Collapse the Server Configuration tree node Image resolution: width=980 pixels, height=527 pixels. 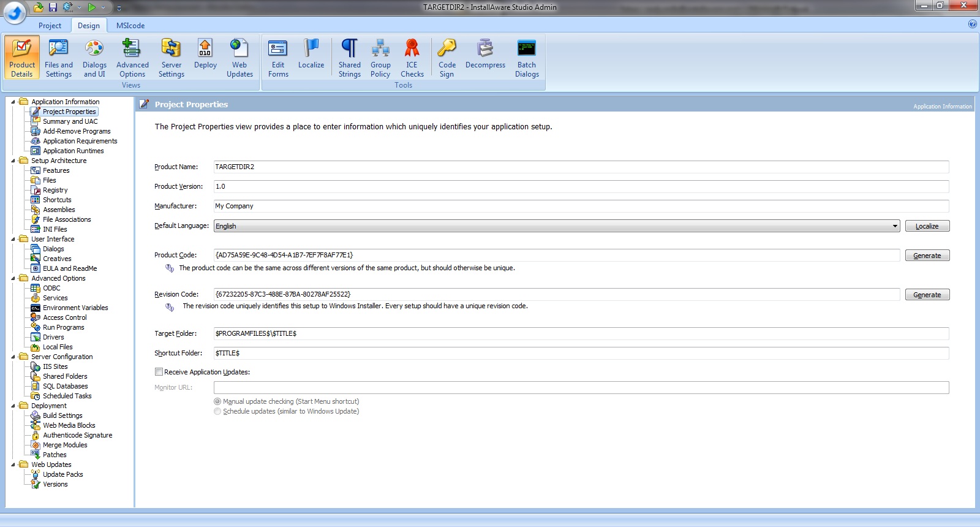click(x=13, y=357)
